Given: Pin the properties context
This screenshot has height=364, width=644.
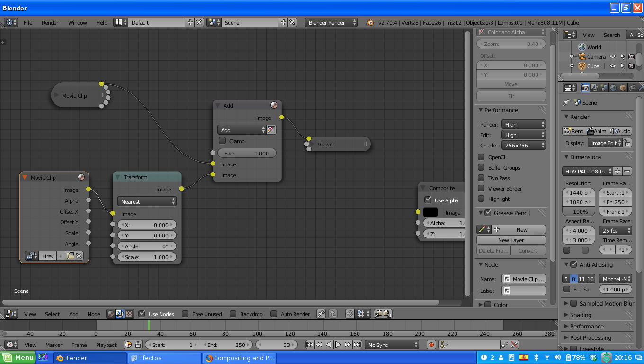Looking at the screenshot, I should click(x=567, y=102).
